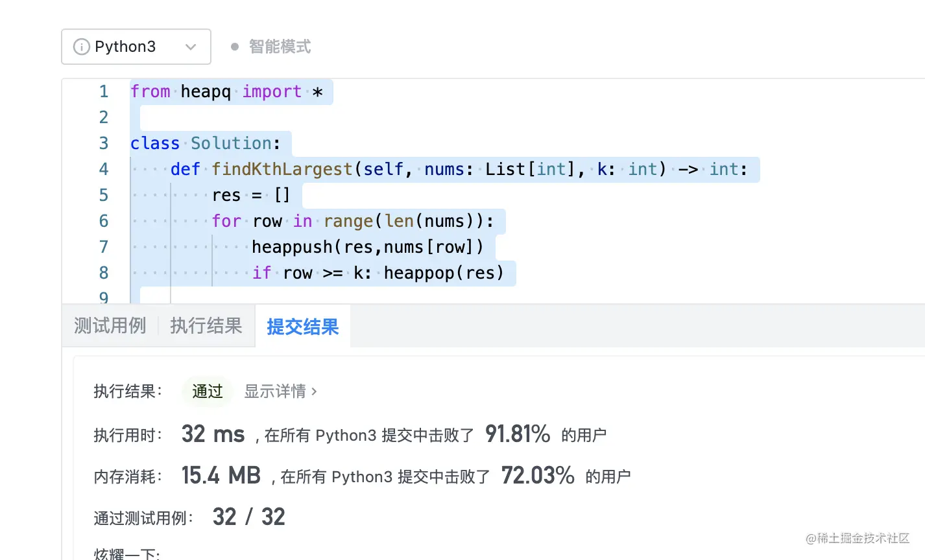Click line number 4 in the gutter

(104, 169)
